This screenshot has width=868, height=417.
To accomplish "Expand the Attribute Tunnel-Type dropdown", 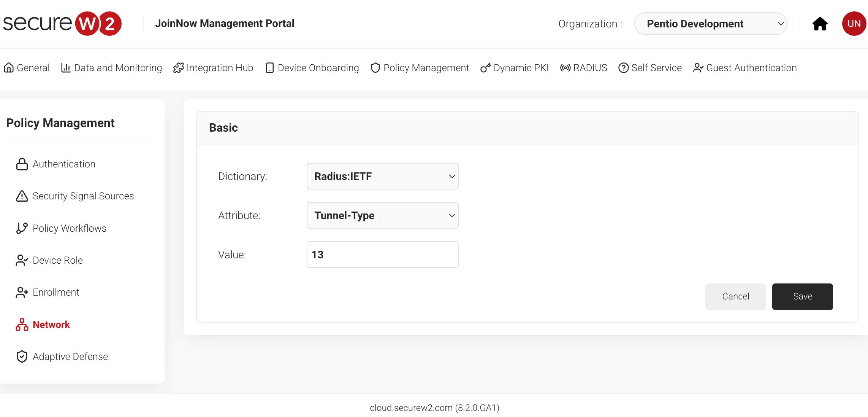I will tap(382, 215).
